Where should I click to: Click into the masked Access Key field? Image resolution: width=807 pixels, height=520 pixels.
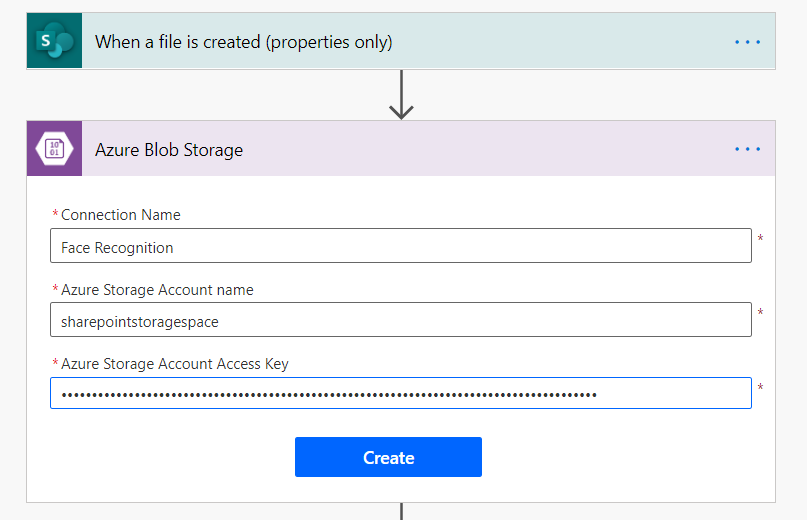point(400,393)
